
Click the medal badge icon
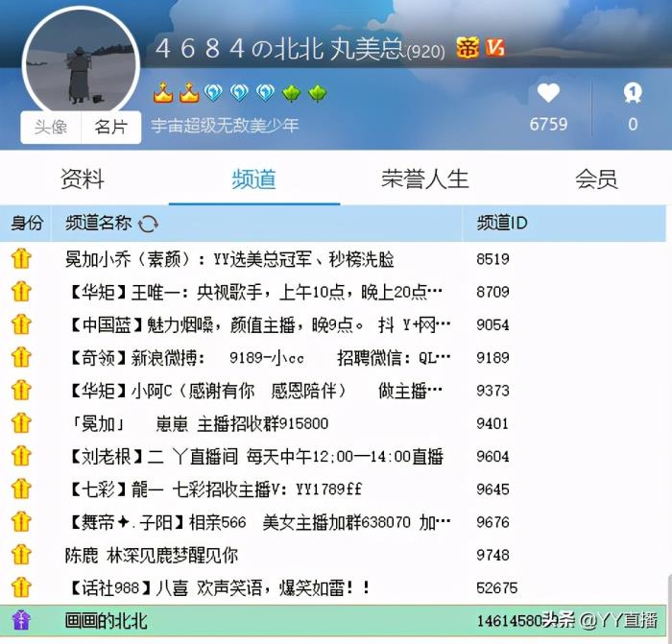pyautogui.click(x=632, y=93)
